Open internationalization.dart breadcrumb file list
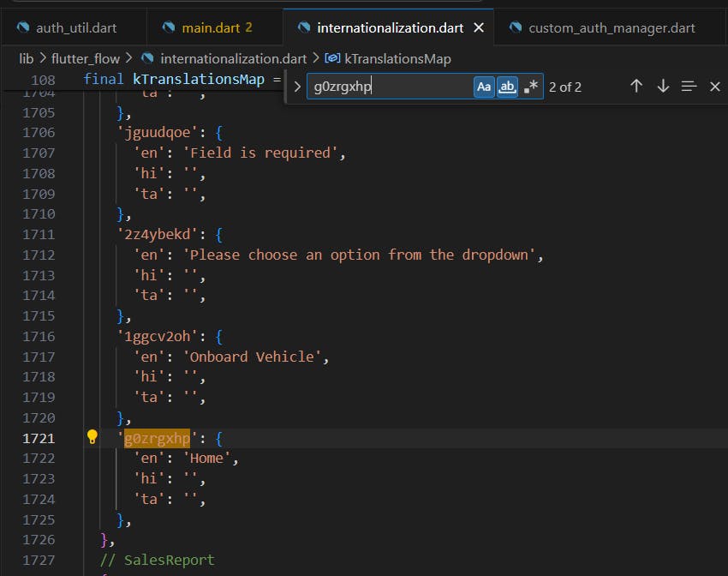The width and height of the screenshot is (728, 576). [233, 58]
